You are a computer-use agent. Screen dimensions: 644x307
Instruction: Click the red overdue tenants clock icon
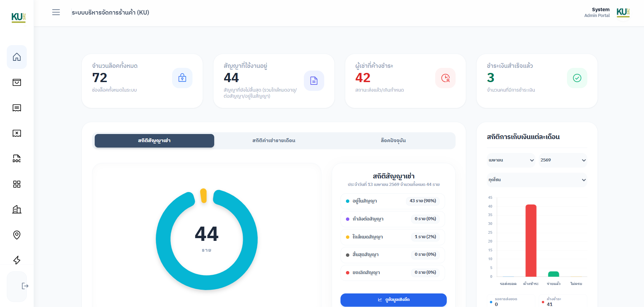coord(445,78)
